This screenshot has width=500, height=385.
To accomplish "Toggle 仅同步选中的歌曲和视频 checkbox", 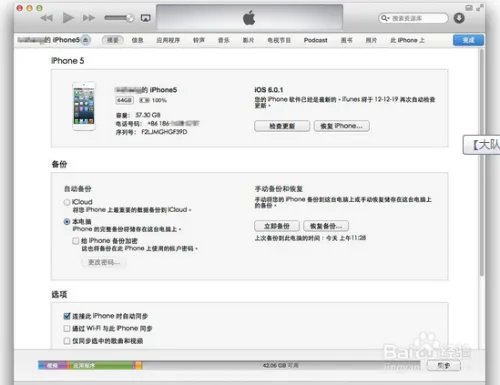I will pyautogui.click(x=67, y=341).
